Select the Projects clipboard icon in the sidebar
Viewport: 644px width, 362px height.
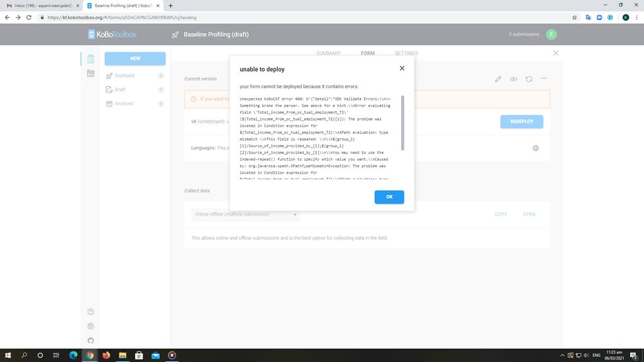point(90,58)
